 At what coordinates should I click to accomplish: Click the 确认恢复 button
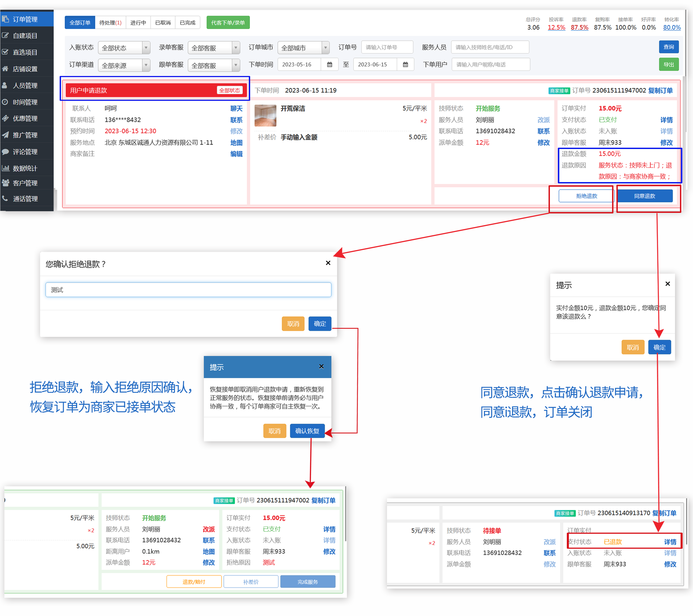click(x=307, y=431)
